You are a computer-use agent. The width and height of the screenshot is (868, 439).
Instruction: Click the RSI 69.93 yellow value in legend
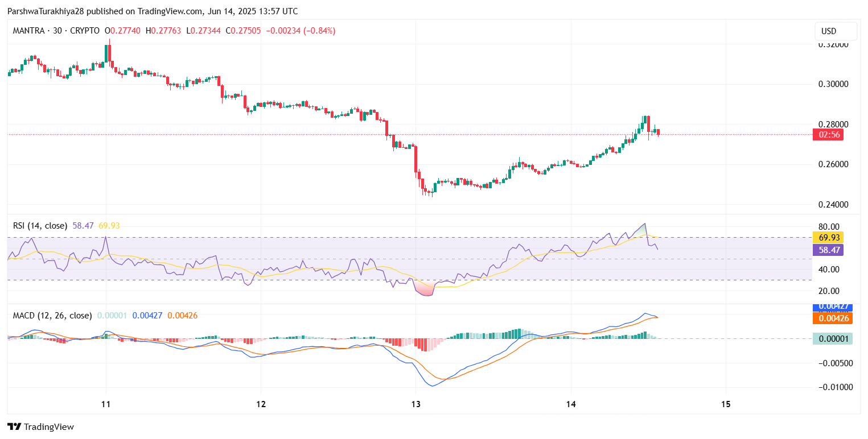(109, 226)
